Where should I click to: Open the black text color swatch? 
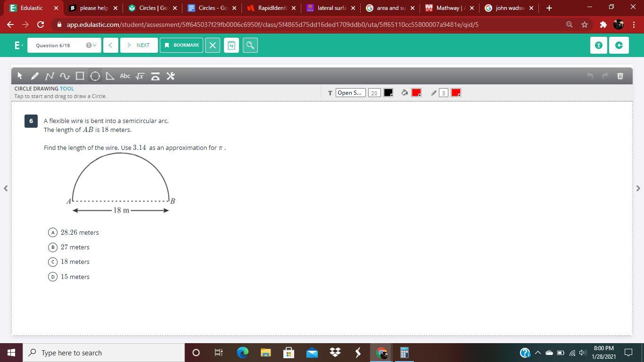388,93
